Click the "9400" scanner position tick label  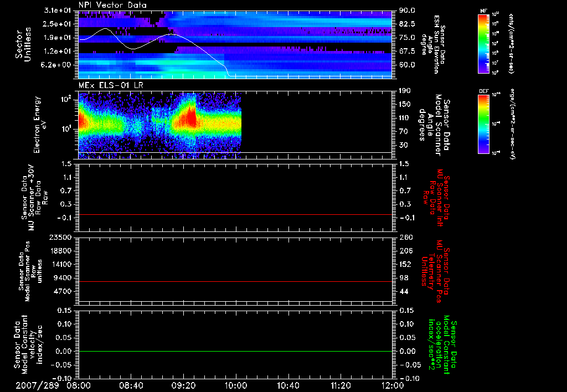pyautogui.click(x=63, y=278)
